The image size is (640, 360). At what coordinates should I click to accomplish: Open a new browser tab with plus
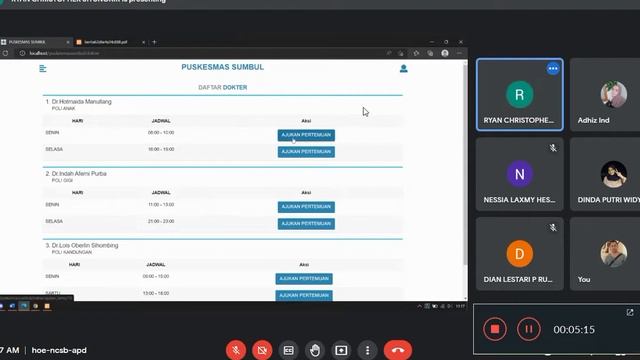(154, 42)
